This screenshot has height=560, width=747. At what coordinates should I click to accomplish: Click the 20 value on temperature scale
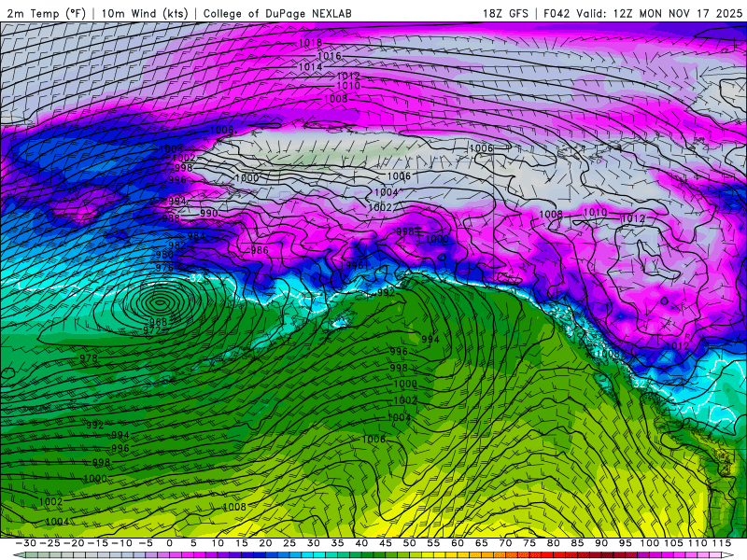pos(265,543)
